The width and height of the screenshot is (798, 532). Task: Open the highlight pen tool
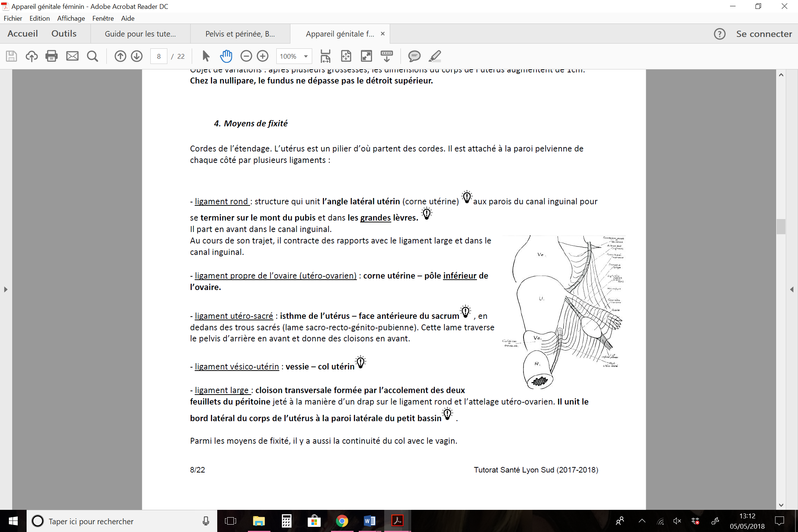435,56
